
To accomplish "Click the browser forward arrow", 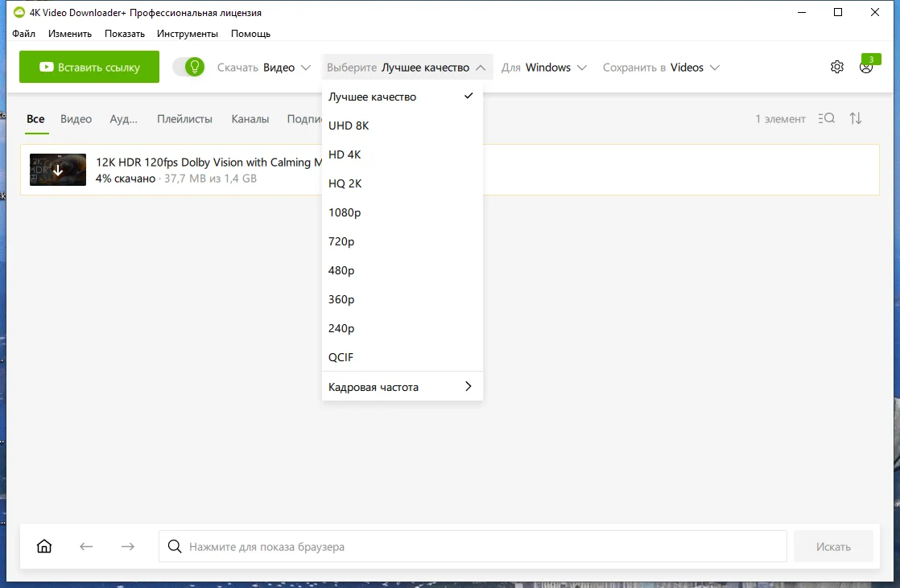I will coord(128,547).
